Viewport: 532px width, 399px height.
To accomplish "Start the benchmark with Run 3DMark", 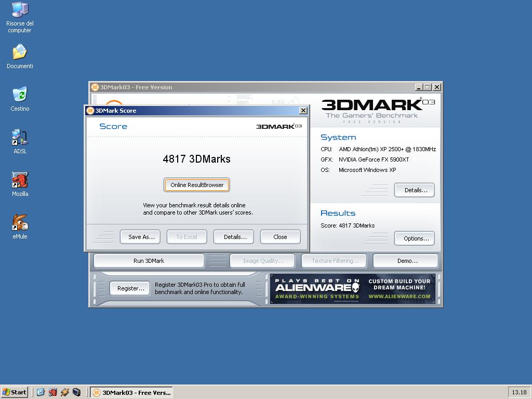I will tap(149, 261).
